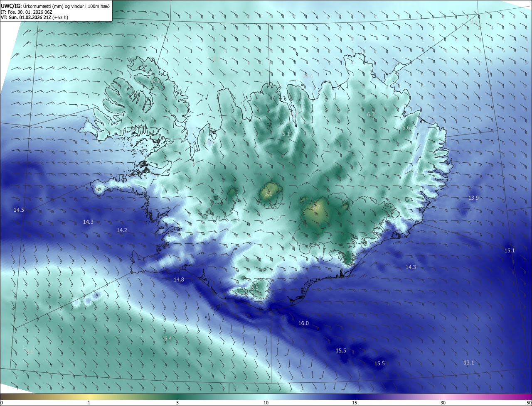This screenshot has width=532, height=406.
Task: Click the 14.3 label off southeast coast
Action: click(x=411, y=267)
